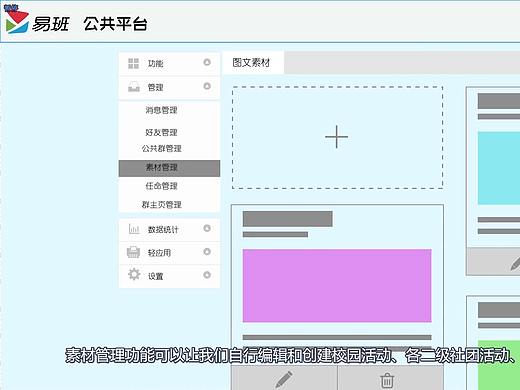Click the 功能 grid icon
The width and height of the screenshot is (520, 390).
tap(133, 63)
